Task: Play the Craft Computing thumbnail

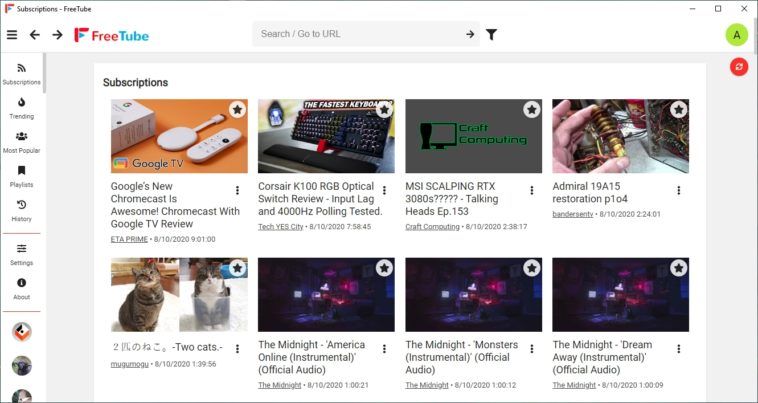Action: point(474,136)
